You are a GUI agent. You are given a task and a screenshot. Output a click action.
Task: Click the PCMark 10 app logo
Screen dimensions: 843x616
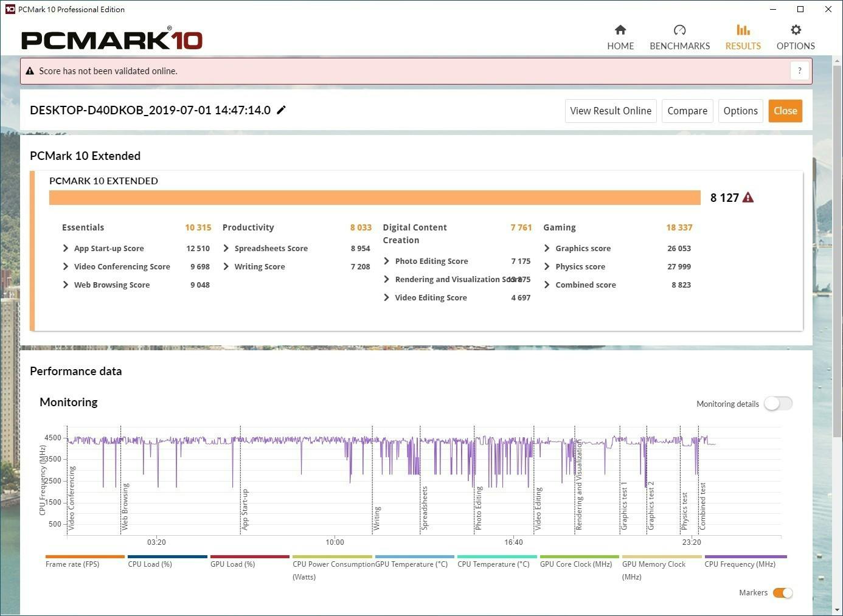coord(112,40)
